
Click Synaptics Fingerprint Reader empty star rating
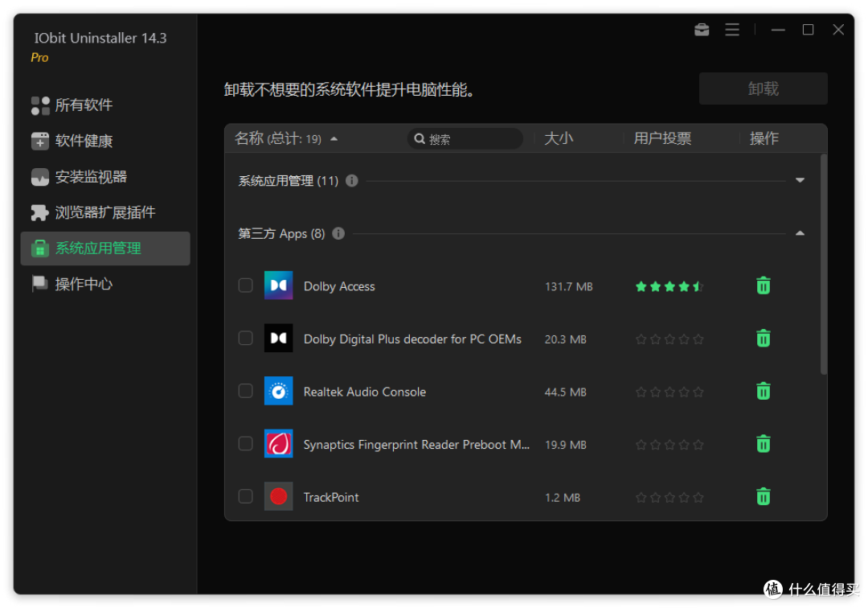[669, 445]
